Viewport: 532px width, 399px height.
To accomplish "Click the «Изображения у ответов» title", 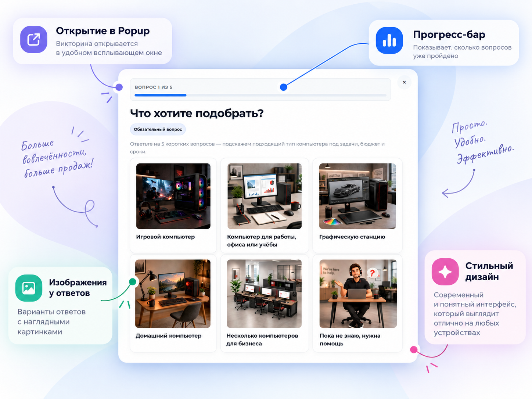I will [x=78, y=288].
